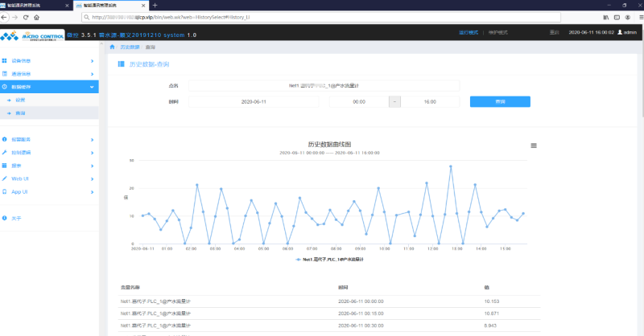Click the end time field 16:00
644x336 pixels.
430,102
